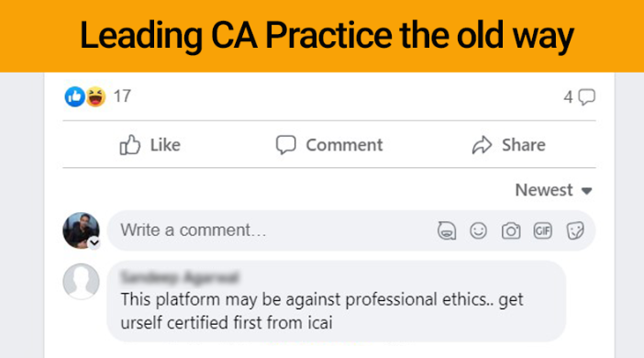Insert an avatar sticker in comment
Viewport: 644px width, 358px height.
pos(447,230)
